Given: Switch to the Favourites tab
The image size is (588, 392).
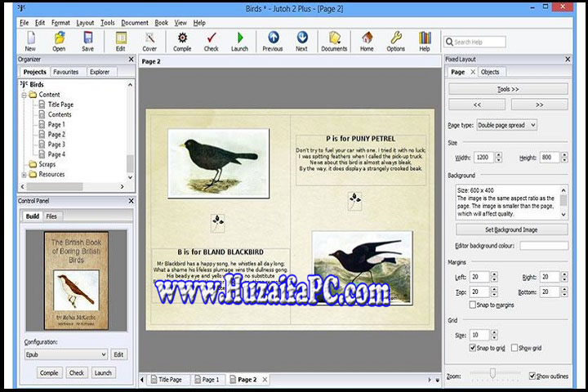Looking at the screenshot, I should pos(66,72).
